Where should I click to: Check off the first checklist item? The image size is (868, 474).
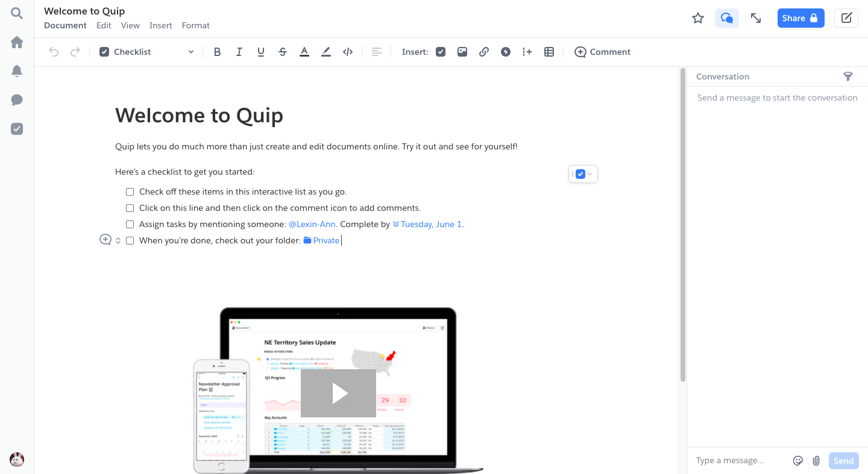130,192
